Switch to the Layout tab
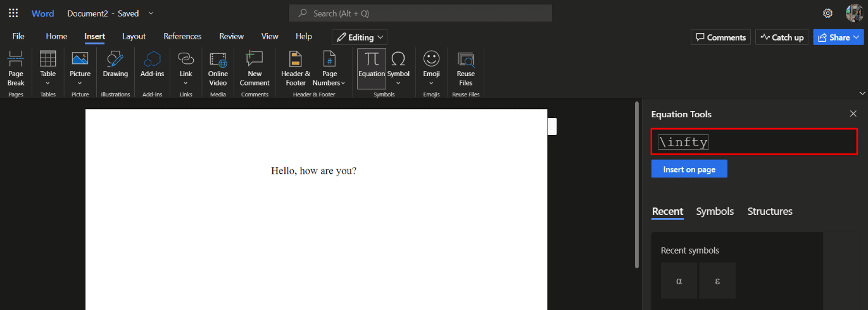The image size is (868, 310). [x=134, y=36]
